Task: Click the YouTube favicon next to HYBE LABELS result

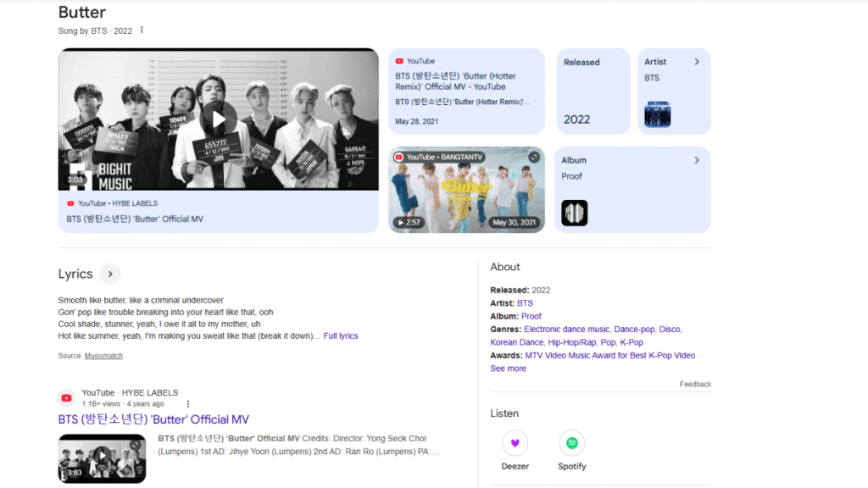Action: (x=66, y=398)
